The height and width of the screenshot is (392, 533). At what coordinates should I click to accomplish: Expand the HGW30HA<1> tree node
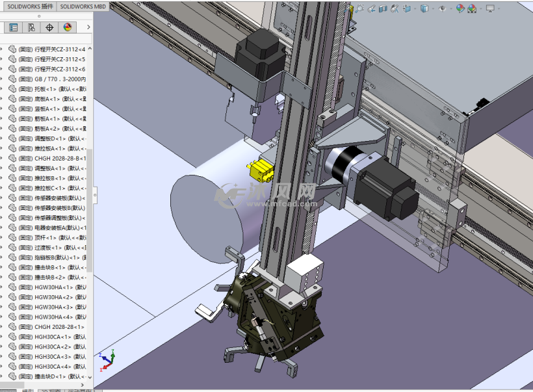click(x=3, y=287)
